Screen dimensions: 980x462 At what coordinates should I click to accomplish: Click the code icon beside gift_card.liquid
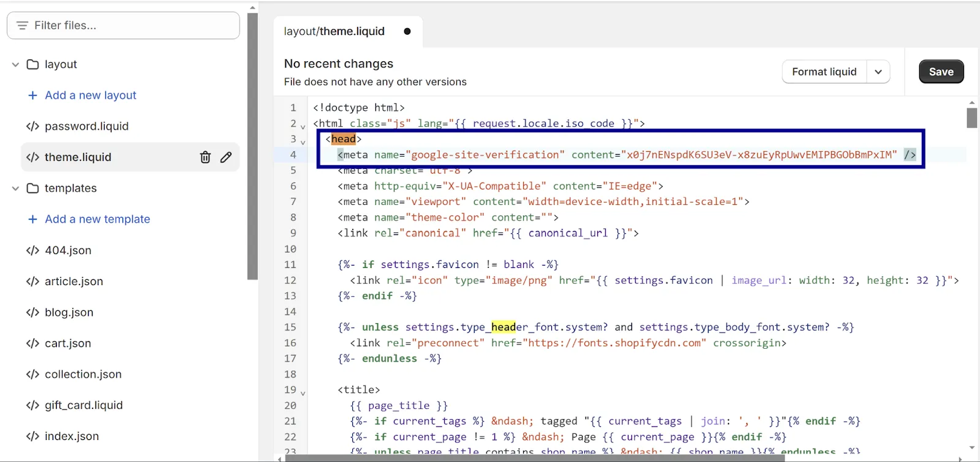[x=32, y=405]
